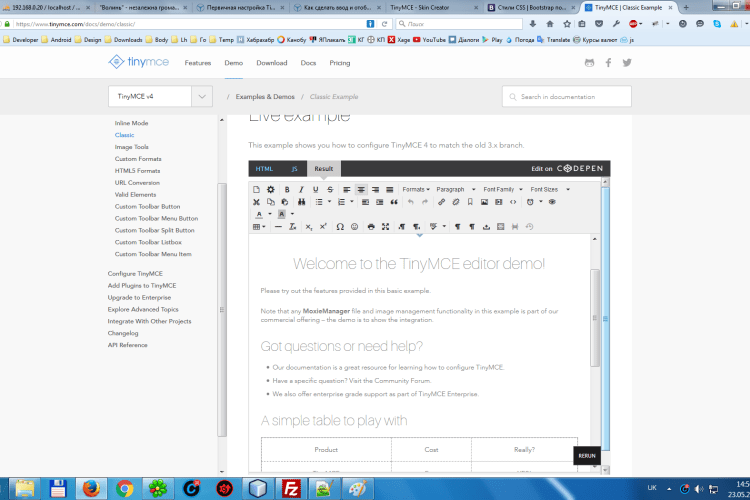750x500 pixels.
Task: Open the Configure TinyMCE sidebar link
Action: [135, 274]
